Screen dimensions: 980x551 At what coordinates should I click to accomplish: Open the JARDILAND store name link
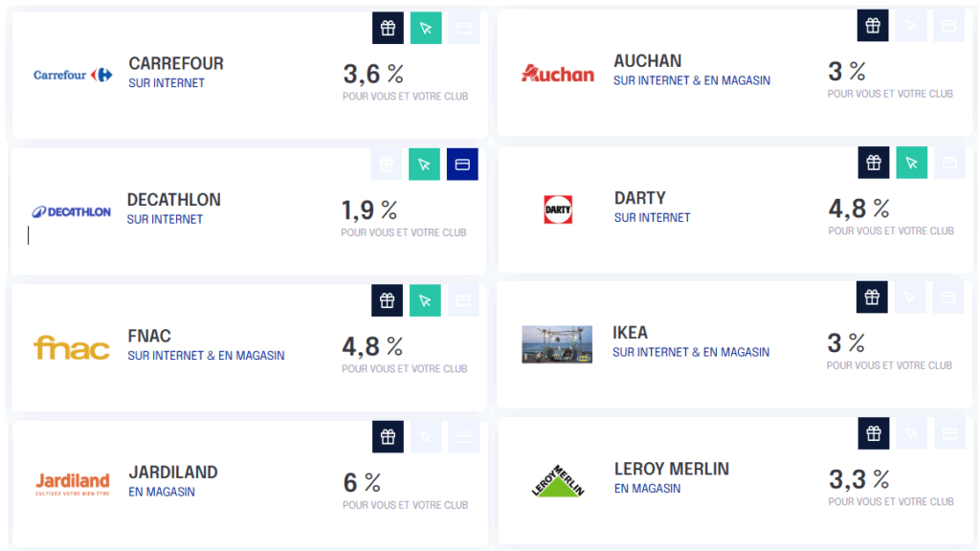(x=172, y=472)
